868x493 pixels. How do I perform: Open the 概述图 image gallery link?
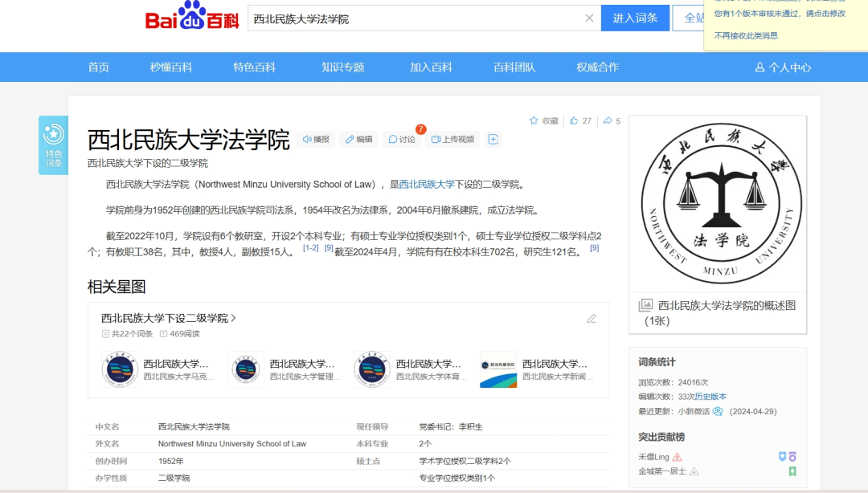pos(719,312)
